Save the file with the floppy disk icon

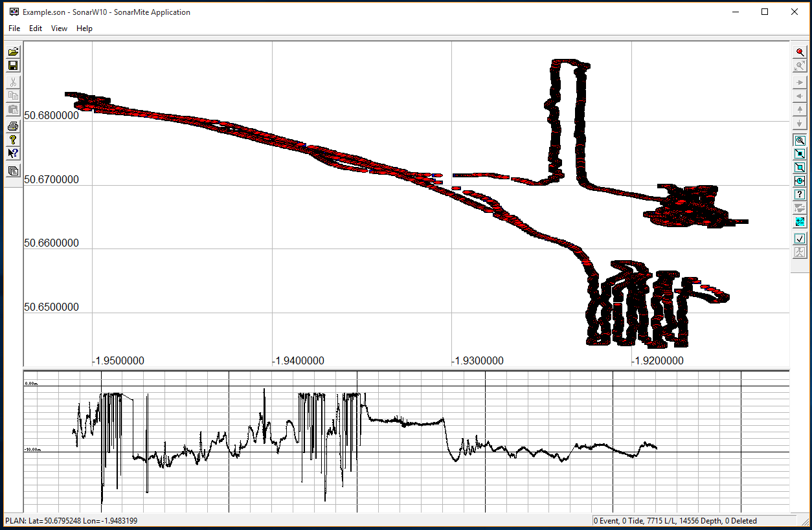coord(13,65)
